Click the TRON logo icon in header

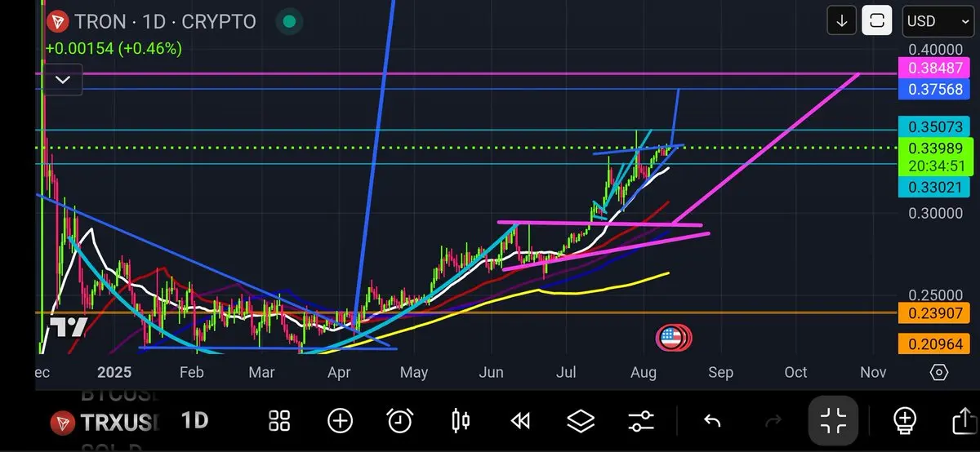57,22
